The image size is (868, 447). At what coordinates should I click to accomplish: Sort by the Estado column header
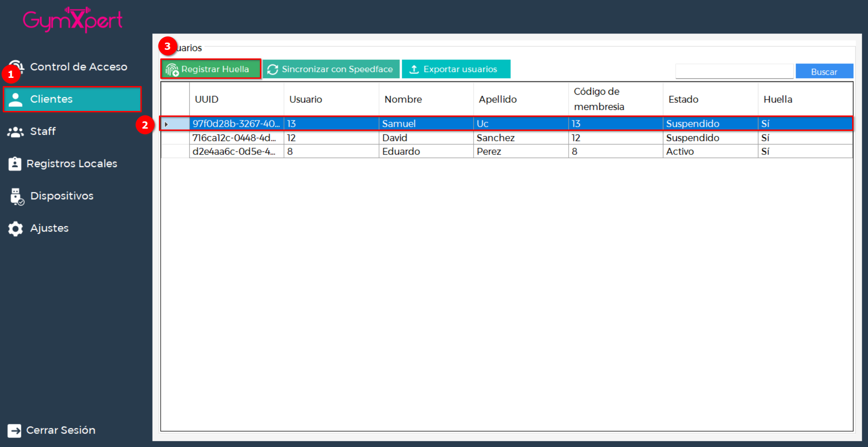(x=683, y=99)
